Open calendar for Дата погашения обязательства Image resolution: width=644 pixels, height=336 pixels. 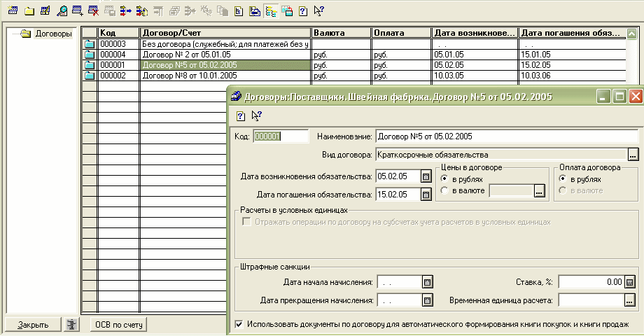pyautogui.click(x=426, y=195)
